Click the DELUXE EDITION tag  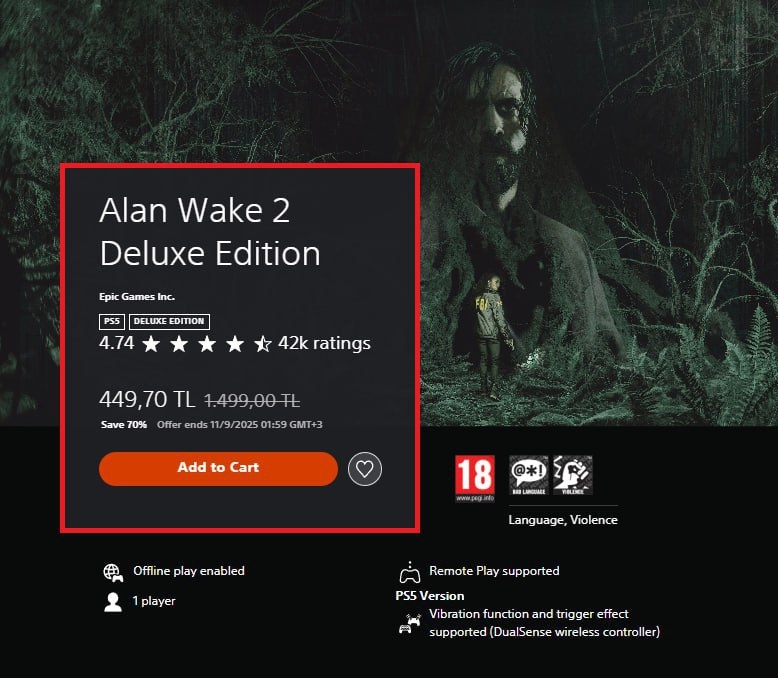pyautogui.click(x=169, y=322)
